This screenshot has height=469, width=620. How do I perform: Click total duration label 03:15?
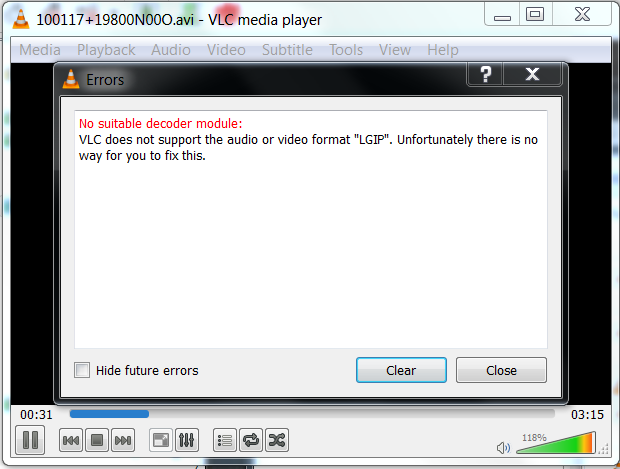pos(587,414)
